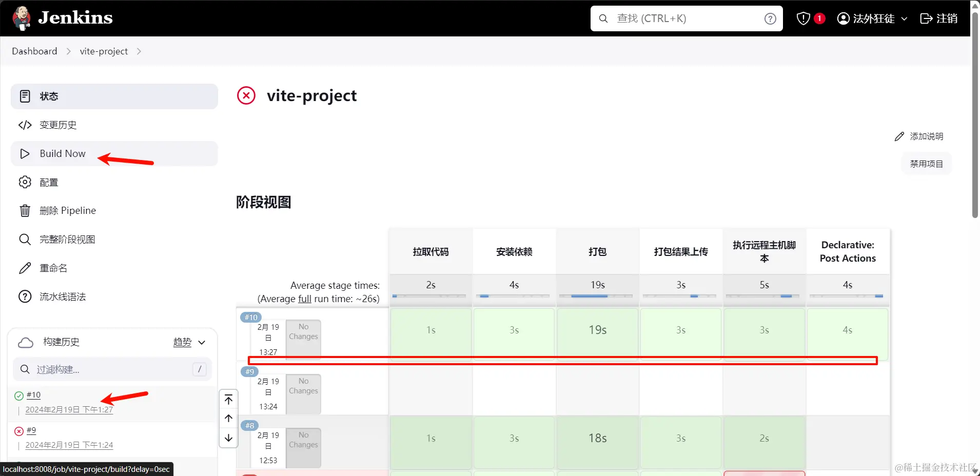Open the vite-project breadcrumb link
Screen dimensions: 980x476
click(x=104, y=51)
